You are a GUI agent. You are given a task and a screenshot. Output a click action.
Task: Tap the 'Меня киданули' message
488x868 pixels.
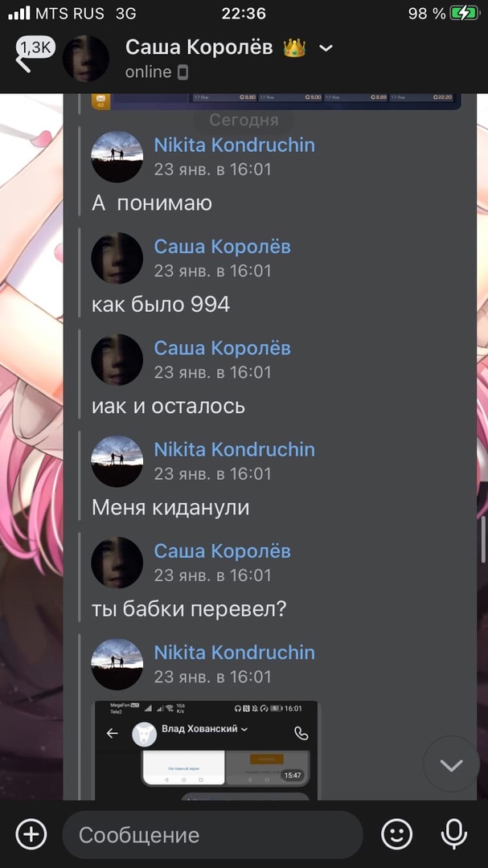[170, 508]
